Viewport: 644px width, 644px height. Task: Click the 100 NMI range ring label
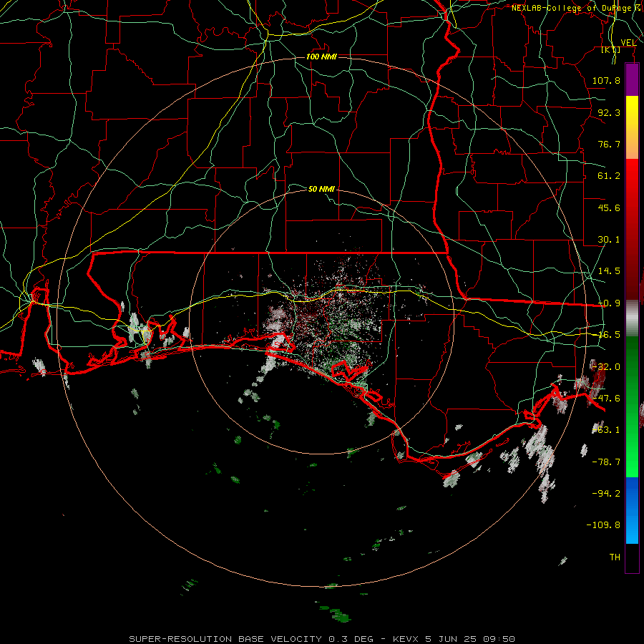[321, 57]
